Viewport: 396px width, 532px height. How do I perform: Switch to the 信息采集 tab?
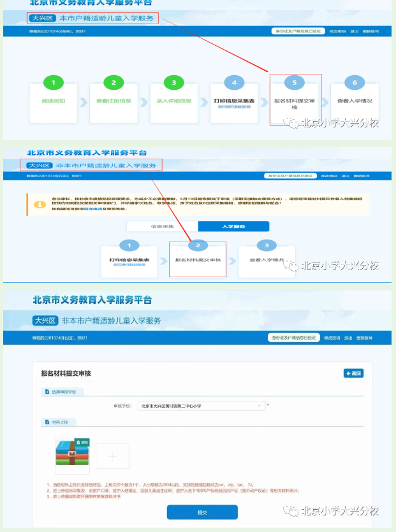162,226
